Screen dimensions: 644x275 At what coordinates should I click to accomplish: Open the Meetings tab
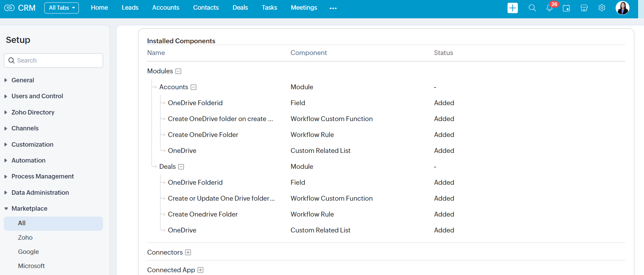point(304,8)
